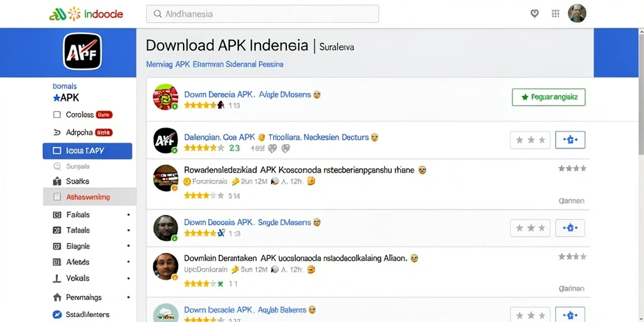Click the large APF logo in blue banner
The height and width of the screenshot is (322, 644).
(82, 51)
